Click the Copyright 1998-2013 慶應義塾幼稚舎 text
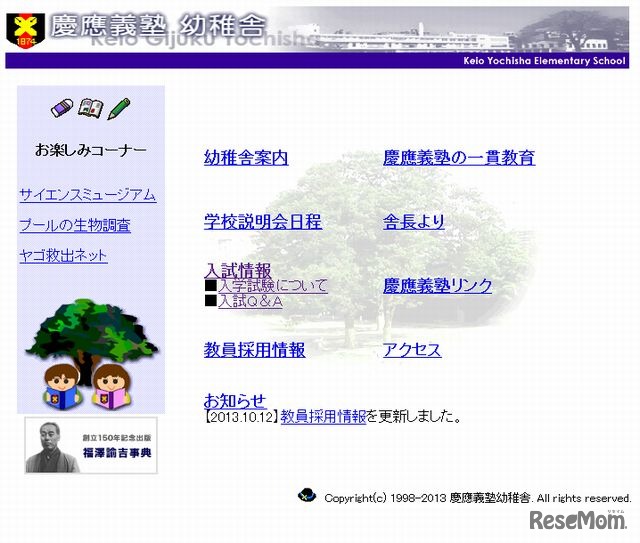This screenshot has height=543, width=640. [478, 498]
